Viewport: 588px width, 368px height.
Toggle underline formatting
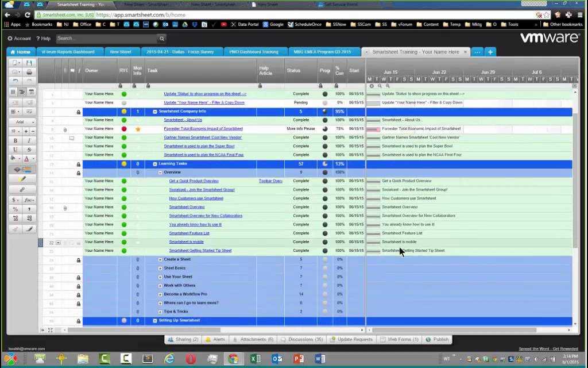point(16,149)
